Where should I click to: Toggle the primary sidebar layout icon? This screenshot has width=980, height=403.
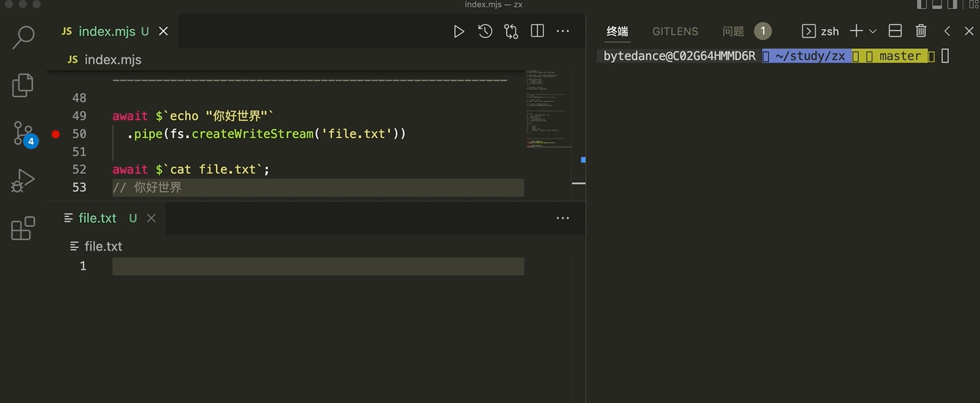922,4
